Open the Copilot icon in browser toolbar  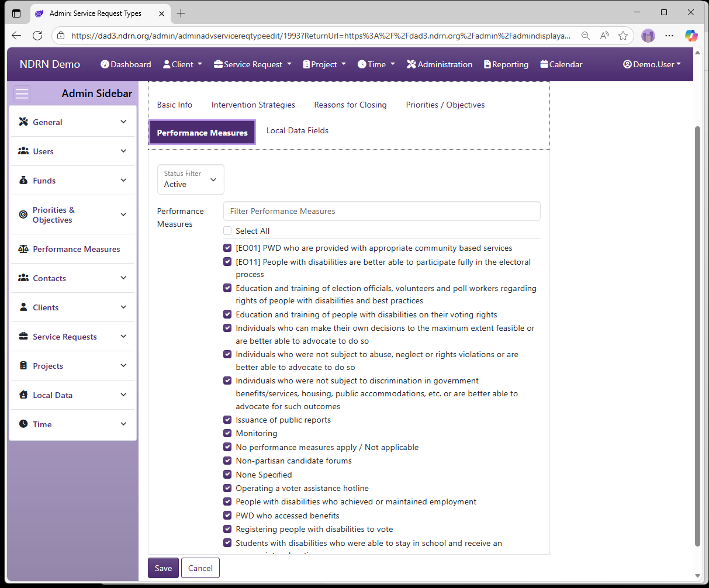tap(691, 36)
